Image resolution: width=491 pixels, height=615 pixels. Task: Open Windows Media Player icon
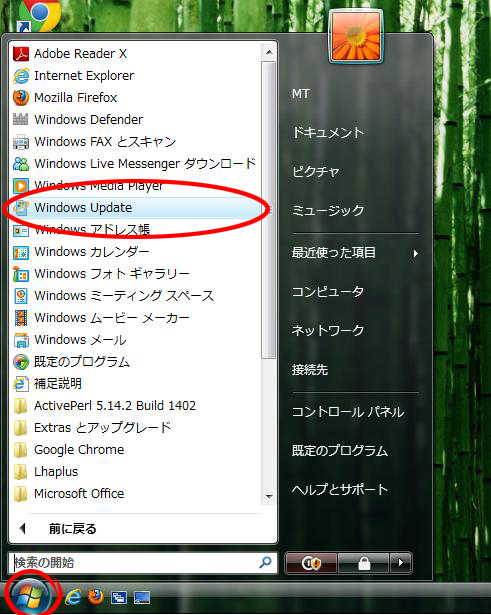pos(21,186)
